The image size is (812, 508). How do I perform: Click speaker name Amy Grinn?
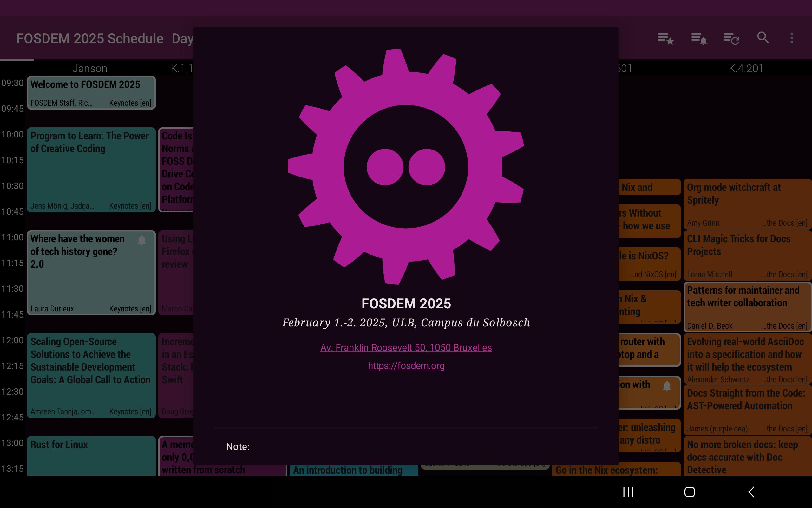click(703, 223)
